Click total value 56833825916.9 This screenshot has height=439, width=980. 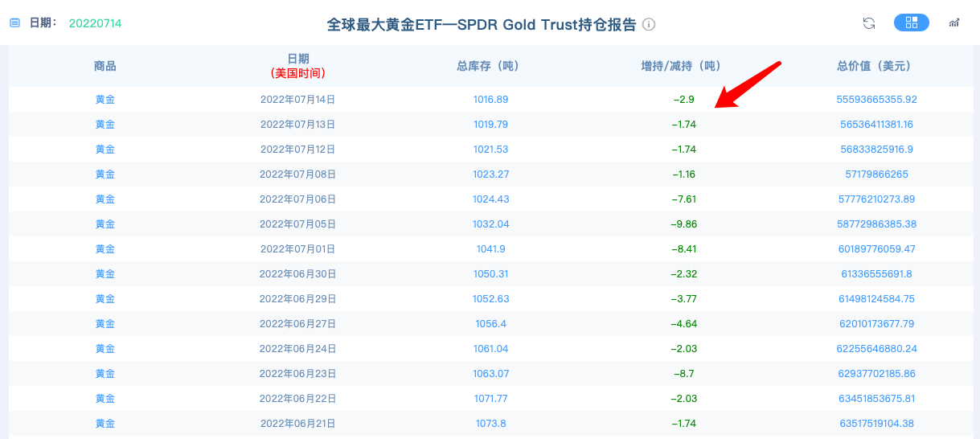tap(876, 150)
